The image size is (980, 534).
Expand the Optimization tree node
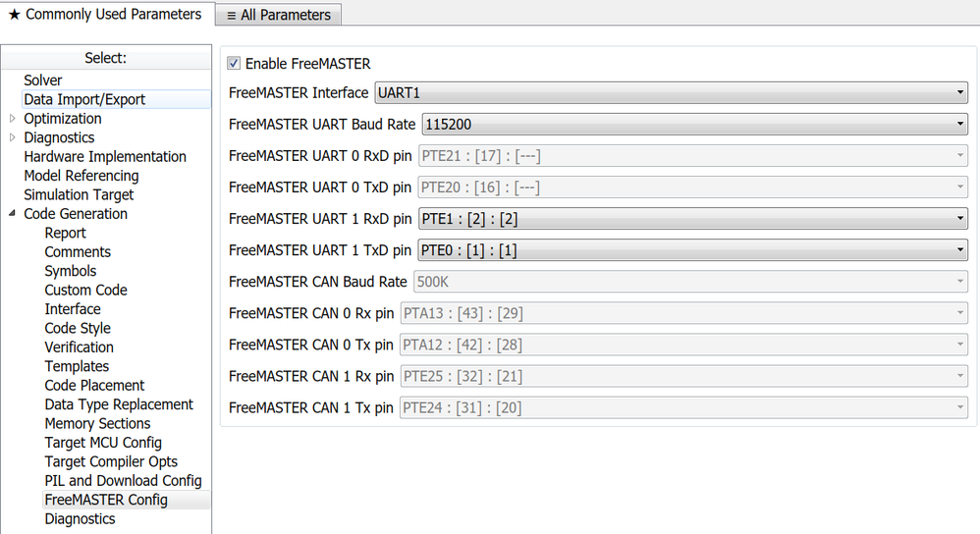tap(12, 119)
